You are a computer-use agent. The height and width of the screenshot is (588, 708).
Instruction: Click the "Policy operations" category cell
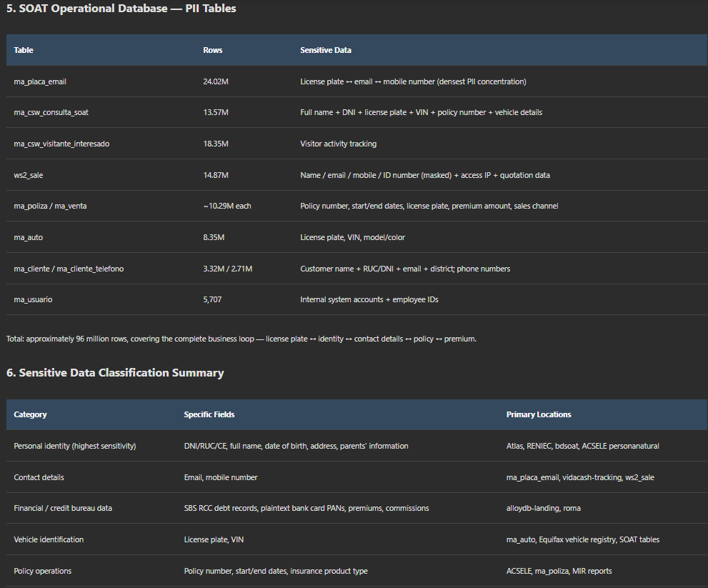[x=42, y=571]
